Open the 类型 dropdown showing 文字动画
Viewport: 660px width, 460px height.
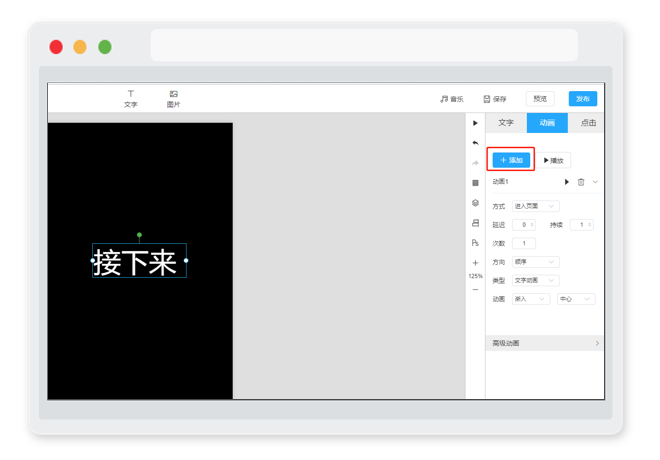tap(535, 280)
